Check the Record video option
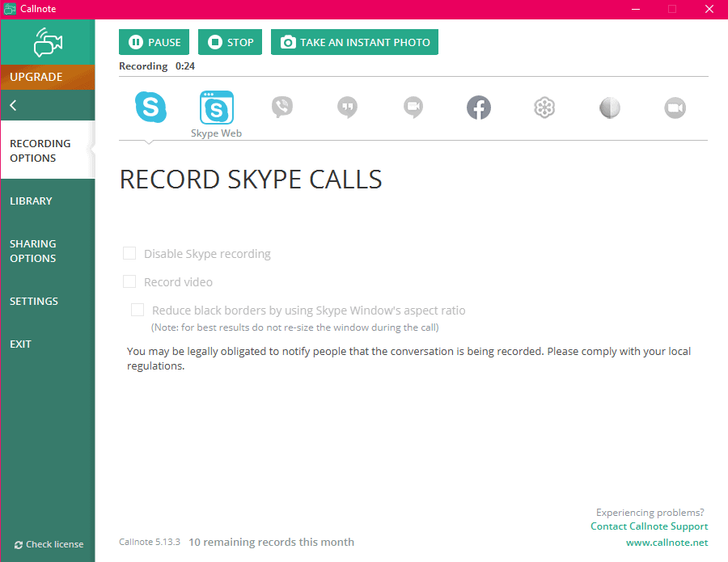The image size is (728, 562). [129, 281]
